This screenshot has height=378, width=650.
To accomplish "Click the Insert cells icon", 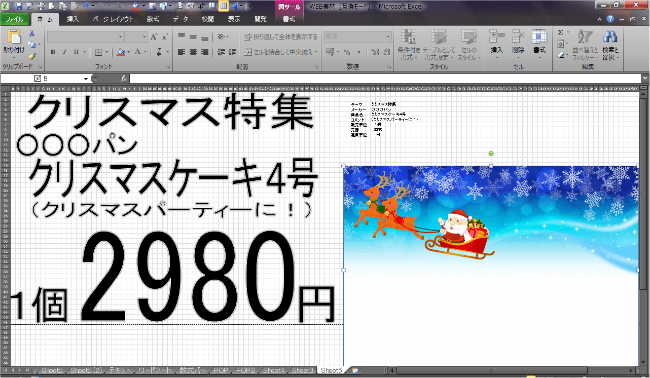I will [496, 36].
